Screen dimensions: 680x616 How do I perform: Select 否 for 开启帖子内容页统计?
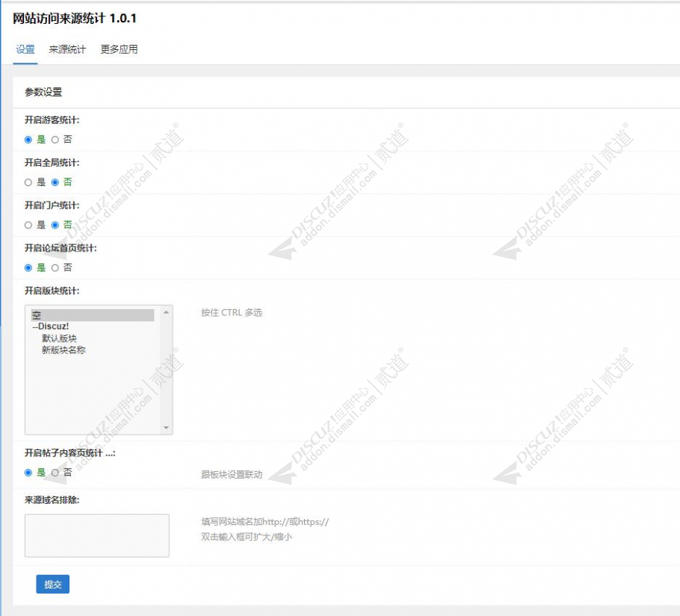55,473
